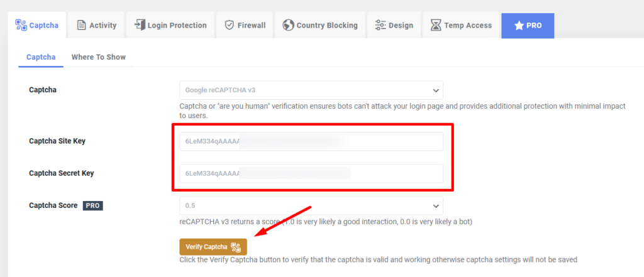Click the PRO badge beside Captcha Score

[92, 205]
